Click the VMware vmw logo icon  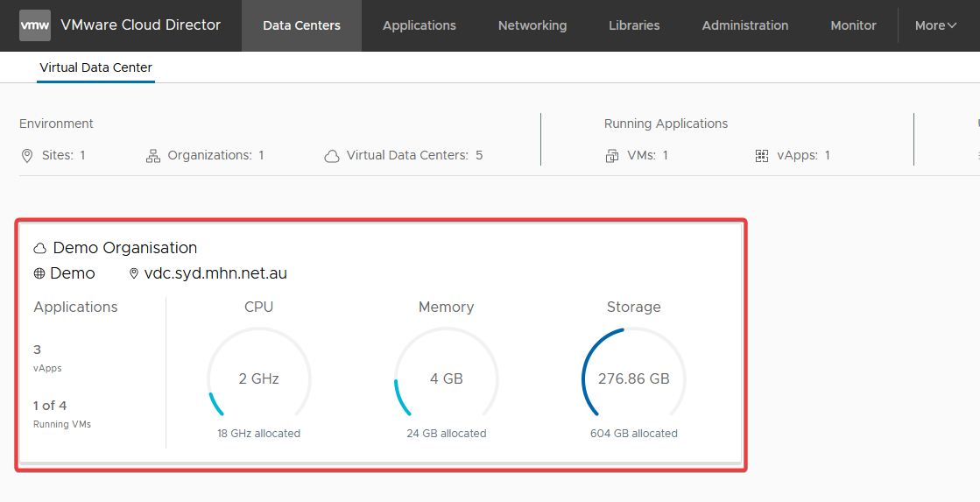tap(34, 25)
